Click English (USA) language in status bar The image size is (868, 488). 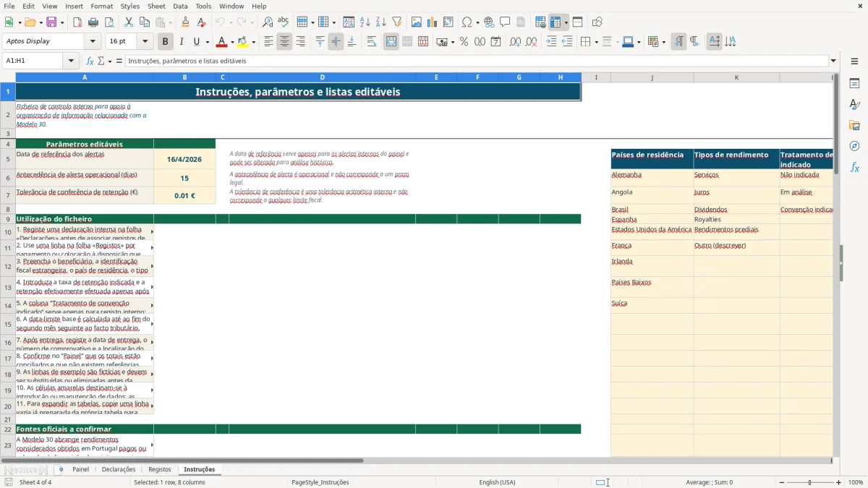point(497,482)
